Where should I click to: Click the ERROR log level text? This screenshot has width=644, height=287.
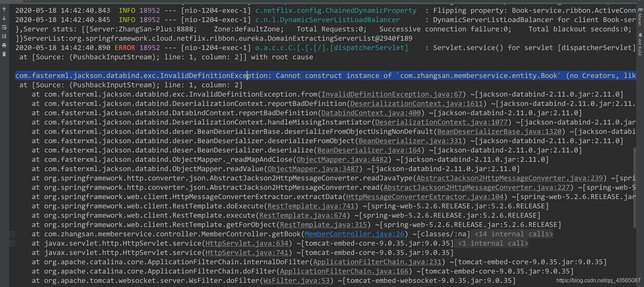point(125,48)
